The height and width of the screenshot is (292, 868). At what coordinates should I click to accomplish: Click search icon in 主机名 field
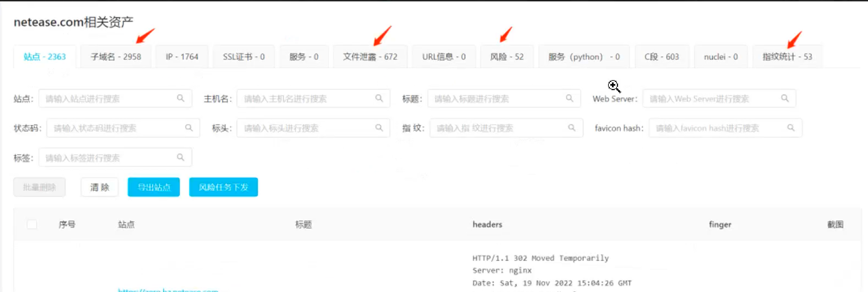(379, 98)
